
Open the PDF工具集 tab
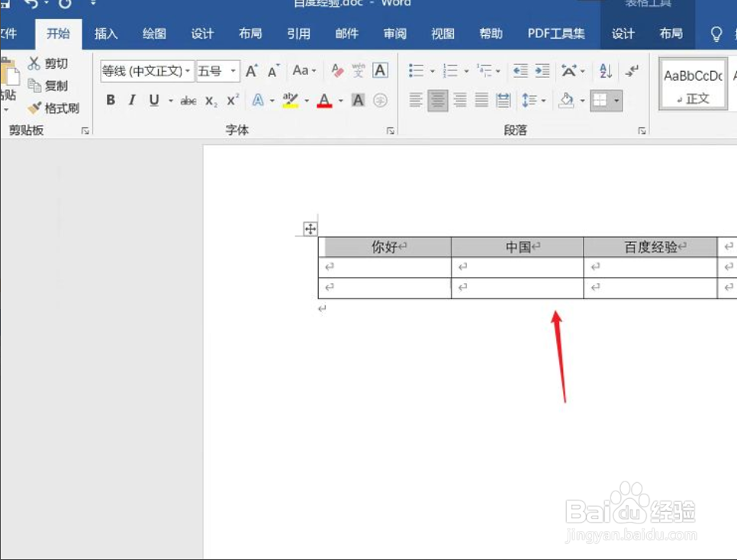pyautogui.click(x=556, y=34)
